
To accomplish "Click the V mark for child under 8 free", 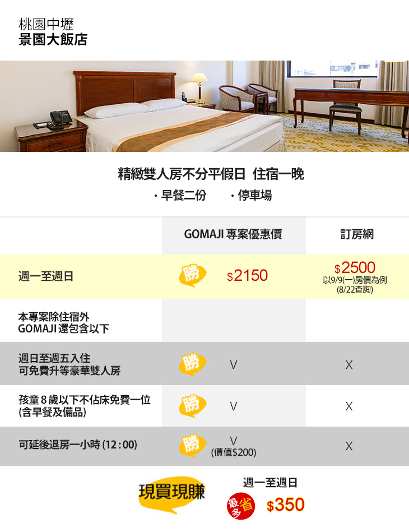I will (234, 406).
